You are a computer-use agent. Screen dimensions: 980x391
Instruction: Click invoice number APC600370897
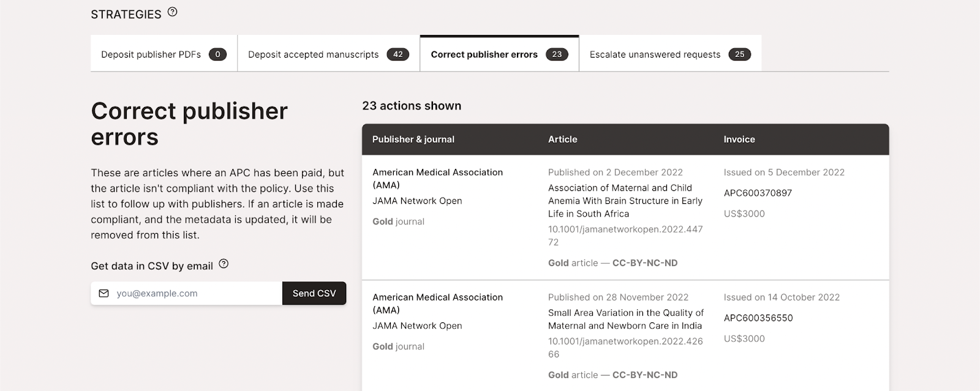click(758, 193)
